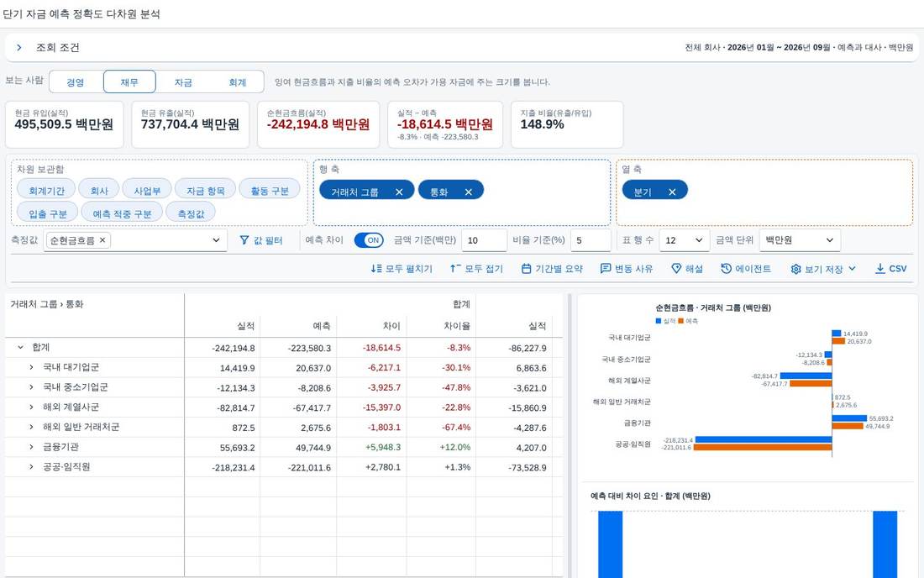
Task: Expand the 국내 대기업군 row
Action: (x=31, y=367)
